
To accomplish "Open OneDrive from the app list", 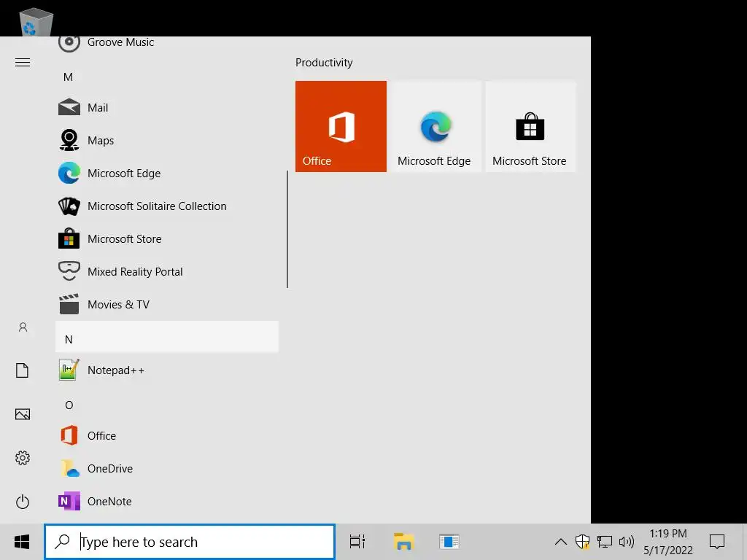I will [x=167, y=469].
